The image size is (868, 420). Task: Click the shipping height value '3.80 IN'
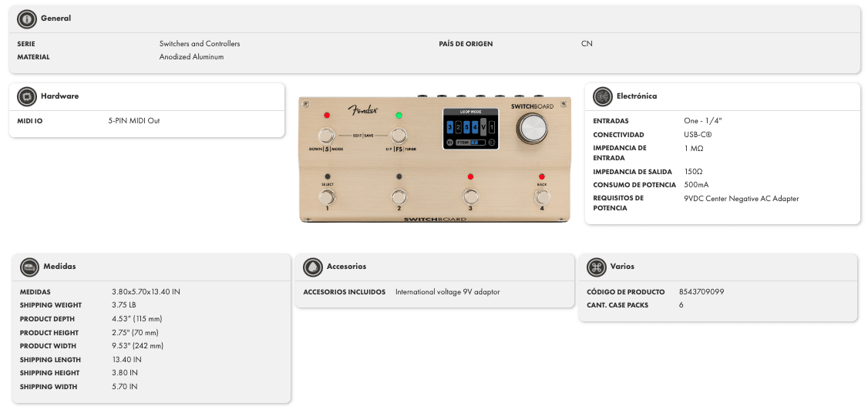coord(125,373)
